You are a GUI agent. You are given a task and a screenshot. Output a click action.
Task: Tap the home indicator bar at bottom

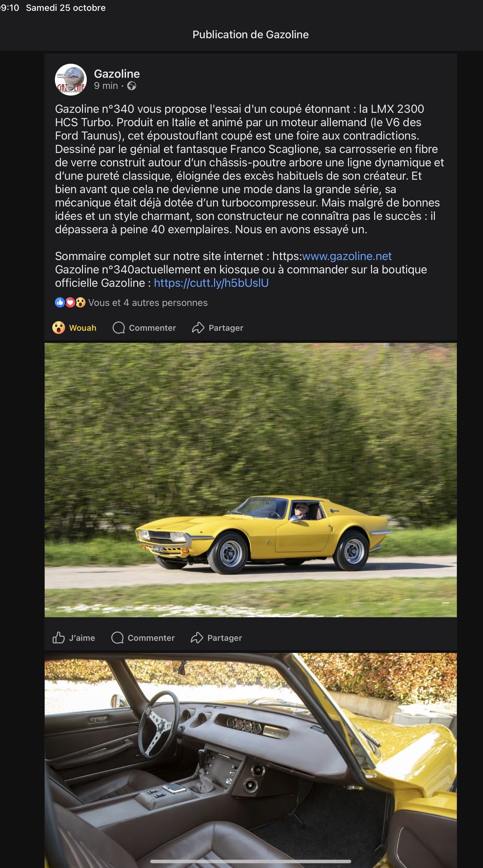(x=251, y=861)
